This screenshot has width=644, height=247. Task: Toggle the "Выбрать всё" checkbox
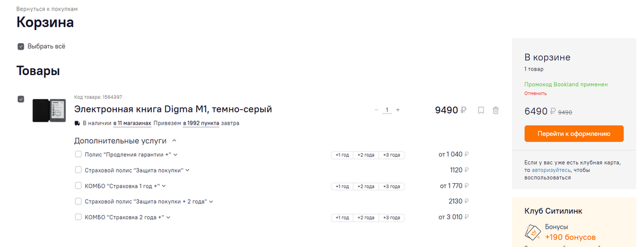coord(21,46)
